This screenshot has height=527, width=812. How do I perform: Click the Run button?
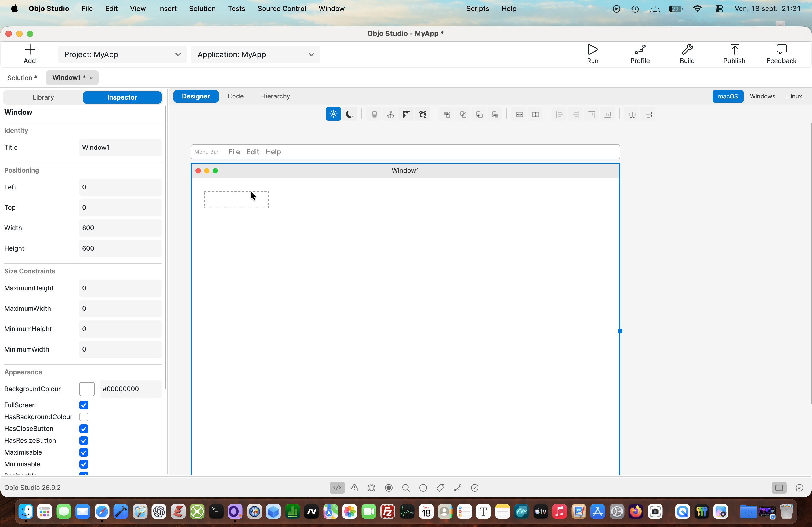click(593, 54)
